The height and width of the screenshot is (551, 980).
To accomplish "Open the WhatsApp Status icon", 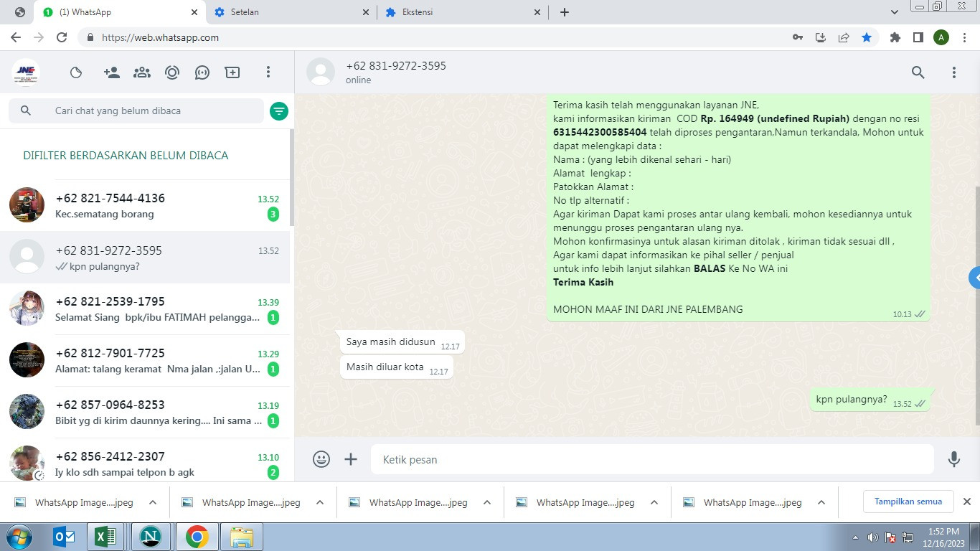I will pyautogui.click(x=76, y=72).
